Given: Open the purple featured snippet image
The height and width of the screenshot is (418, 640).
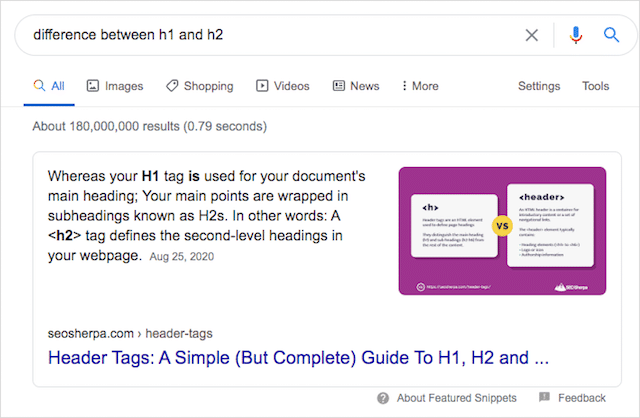Looking at the screenshot, I should tap(502, 231).
